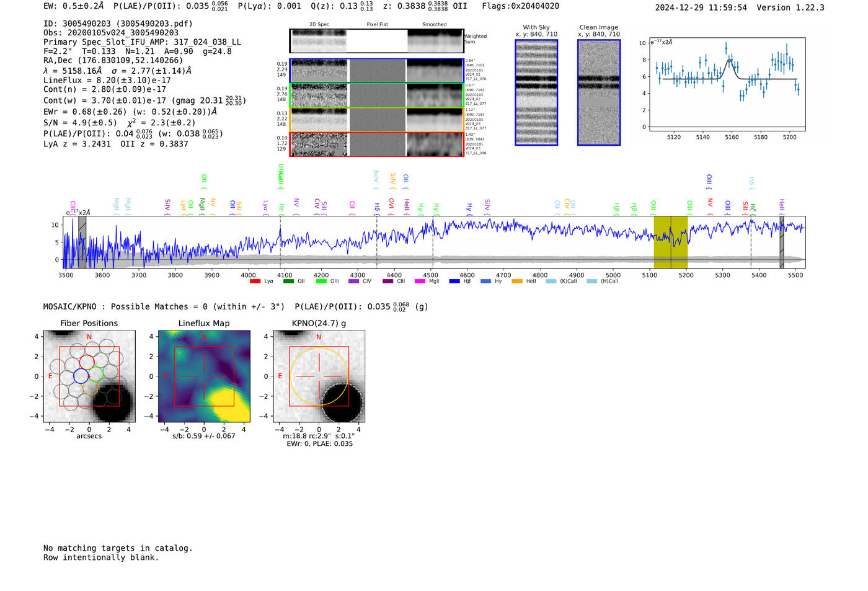Click the "Pixel Flat" column heading
Screen dimensions: 868x591
tap(377, 25)
